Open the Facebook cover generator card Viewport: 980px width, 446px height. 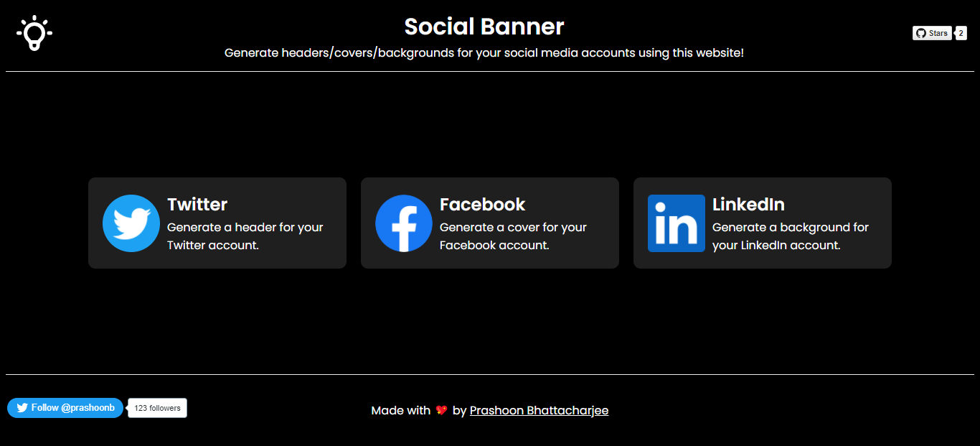click(x=489, y=223)
